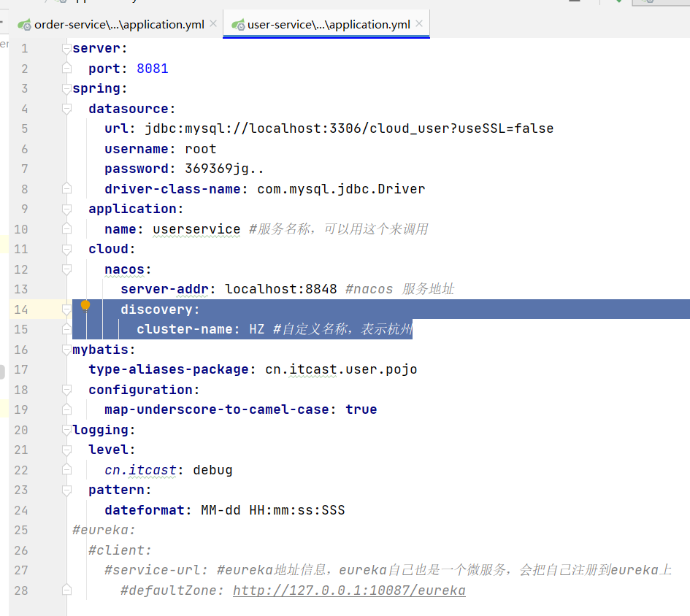This screenshot has height=616, width=690.
Task: Click the username value root
Action: (201, 149)
